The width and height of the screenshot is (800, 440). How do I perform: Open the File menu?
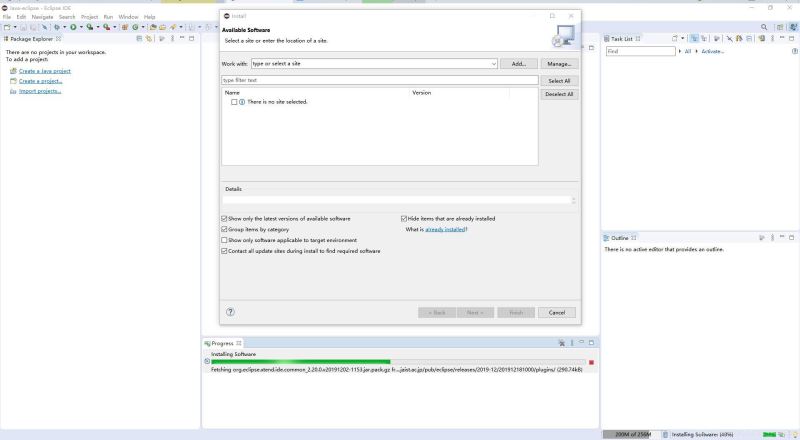pyautogui.click(x=7, y=17)
